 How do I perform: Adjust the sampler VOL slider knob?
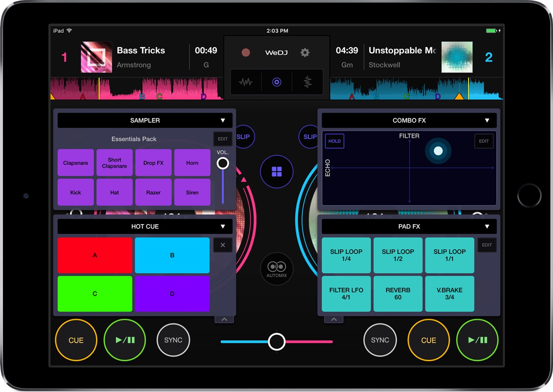222,163
